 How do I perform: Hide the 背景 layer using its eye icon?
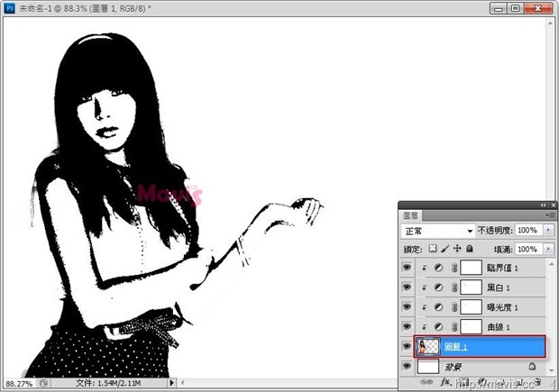coord(407,366)
